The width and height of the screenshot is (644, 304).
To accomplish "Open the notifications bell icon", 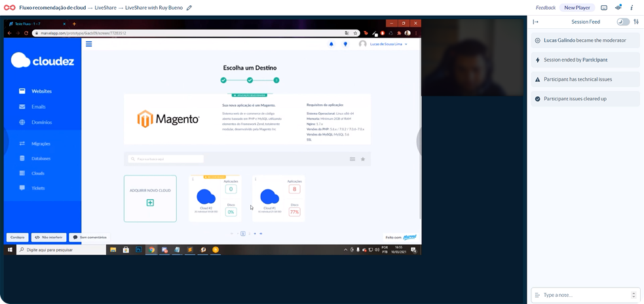I will [331, 44].
